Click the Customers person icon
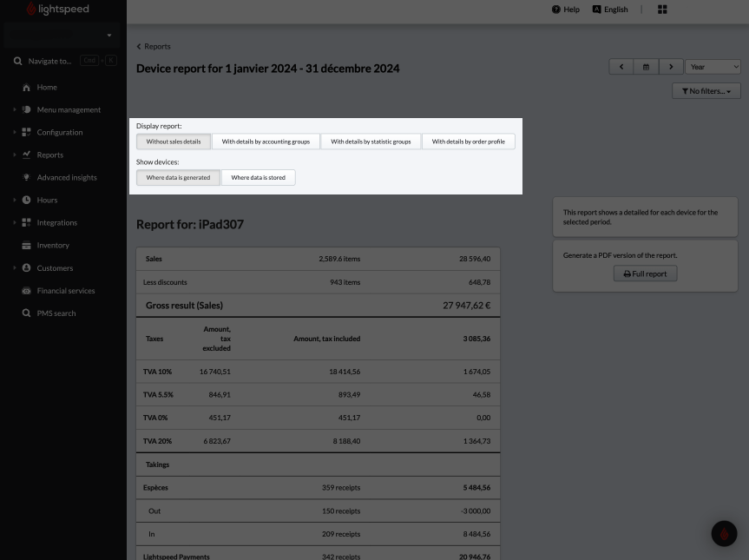This screenshot has width=749, height=560. point(26,268)
